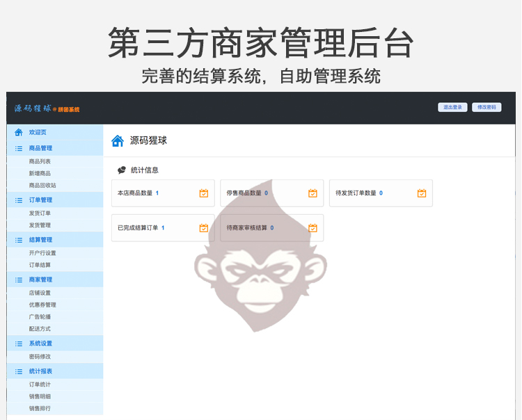
Task: Click the large home icon next to 源码猩球
Action: (118, 141)
